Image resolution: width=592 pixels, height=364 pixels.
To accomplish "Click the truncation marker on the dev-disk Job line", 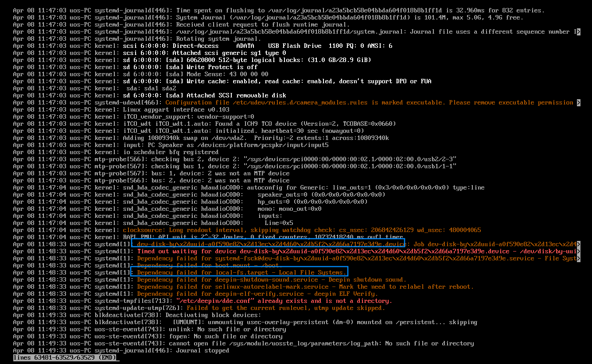I will [578, 244].
